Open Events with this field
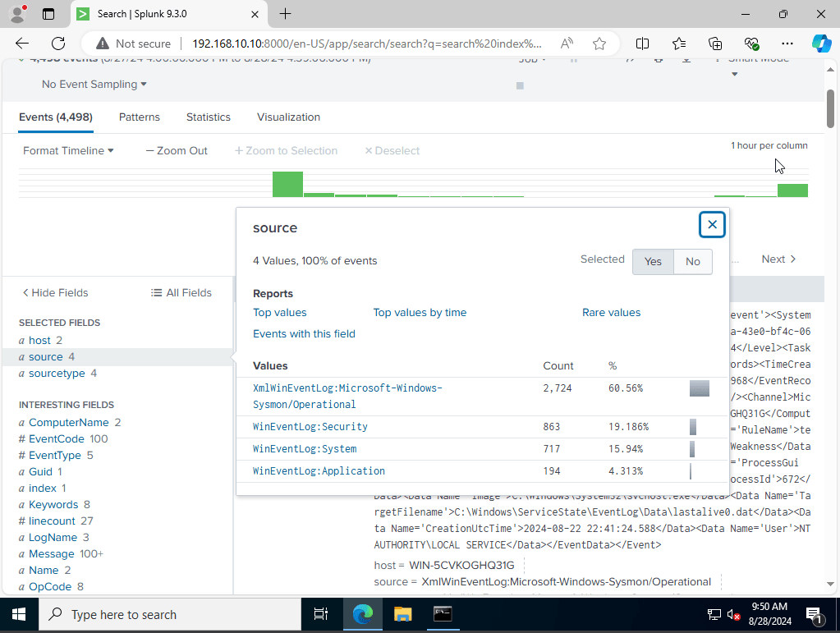 (x=304, y=333)
